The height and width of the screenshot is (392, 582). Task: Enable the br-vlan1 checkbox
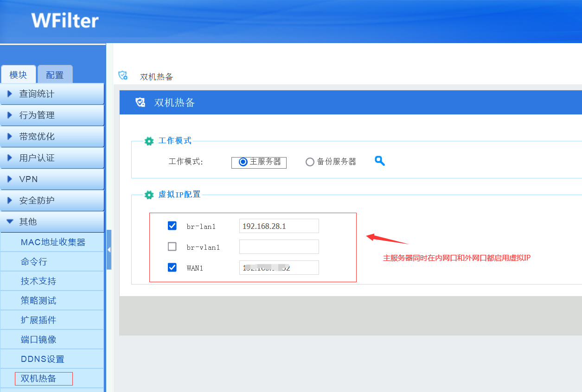[172, 247]
